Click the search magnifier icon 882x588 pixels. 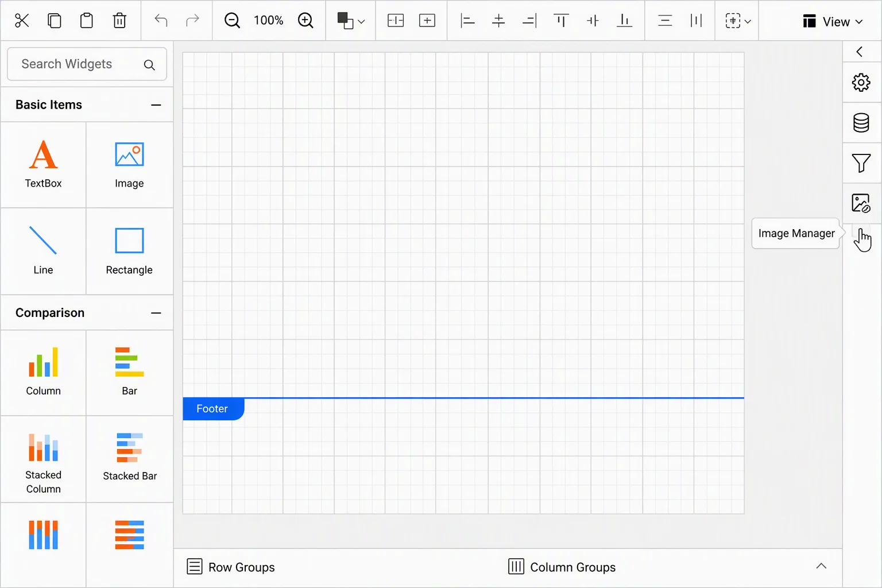coord(149,65)
